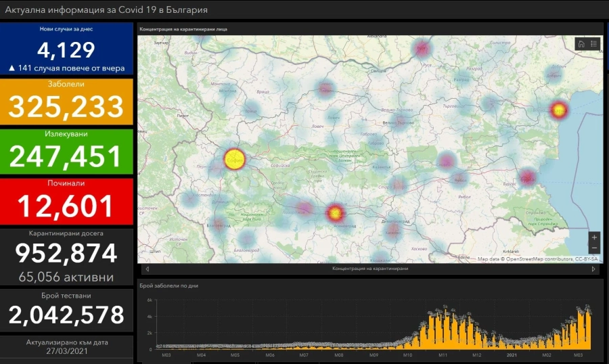Viewport: 609px width, 364px height.
Task: Open the new cases today tile showing 4,129
Action: [66, 49]
